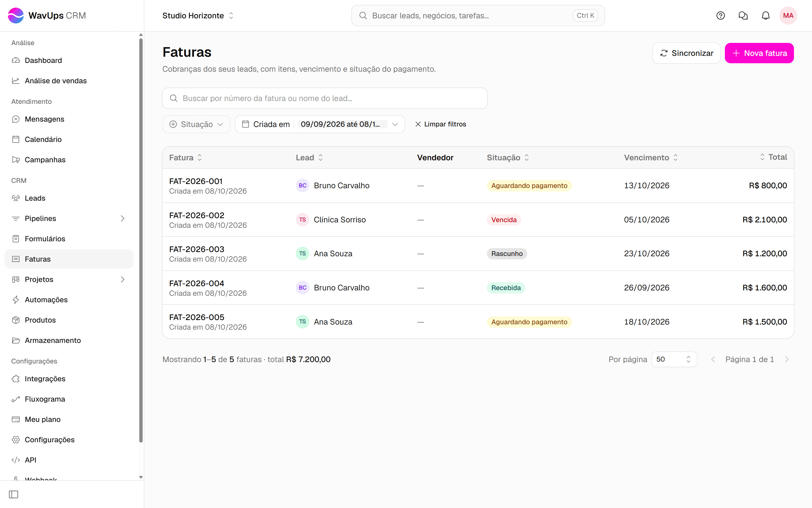
Task: Open the Calendário page
Action: coord(69,139)
